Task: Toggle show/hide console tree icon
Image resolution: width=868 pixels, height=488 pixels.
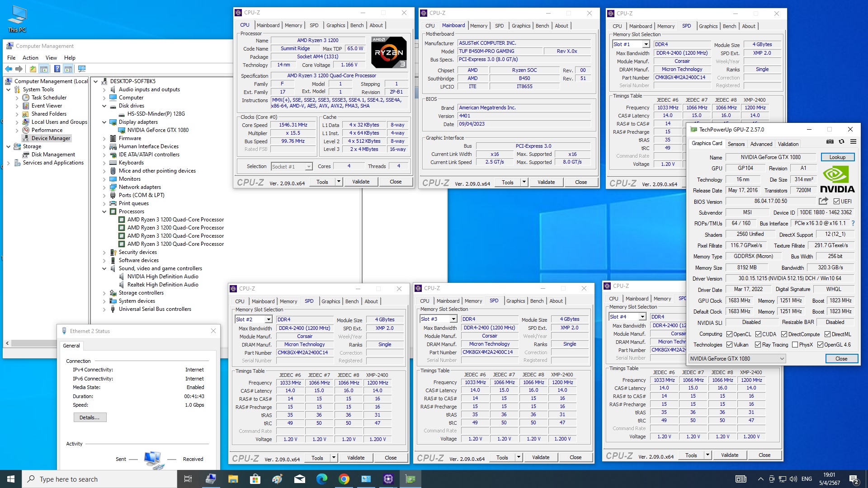Action: point(44,69)
